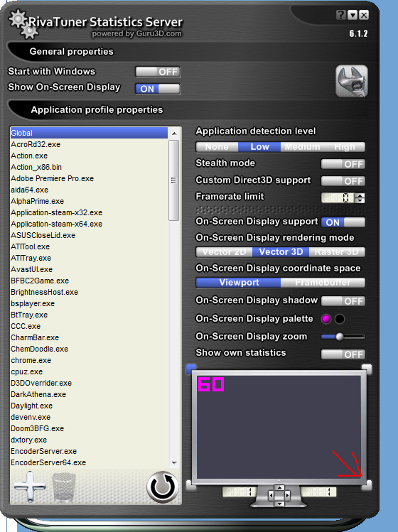Set detection level to Low

[x=259, y=147]
